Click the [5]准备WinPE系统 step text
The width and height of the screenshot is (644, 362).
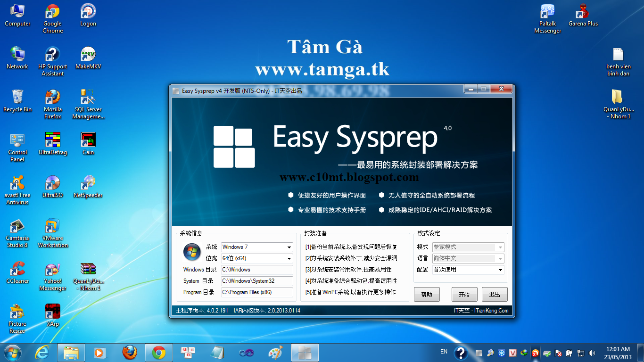[350, 292]
